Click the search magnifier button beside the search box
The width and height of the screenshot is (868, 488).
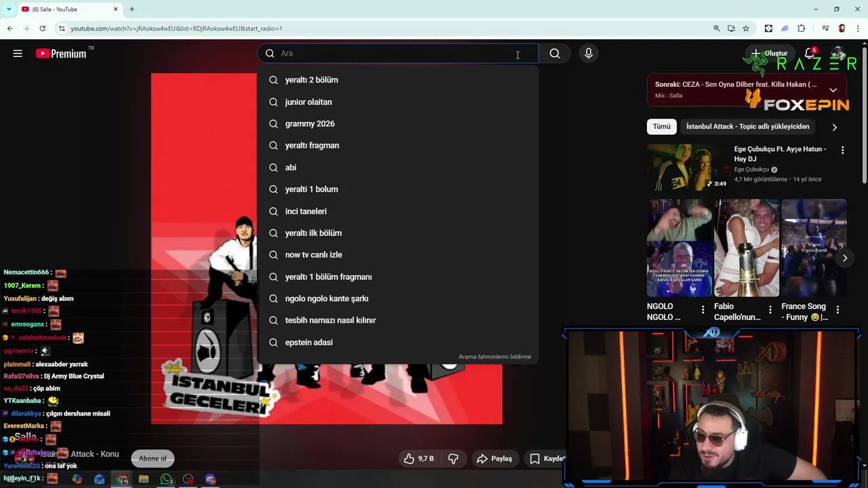(x=555, y=54)
